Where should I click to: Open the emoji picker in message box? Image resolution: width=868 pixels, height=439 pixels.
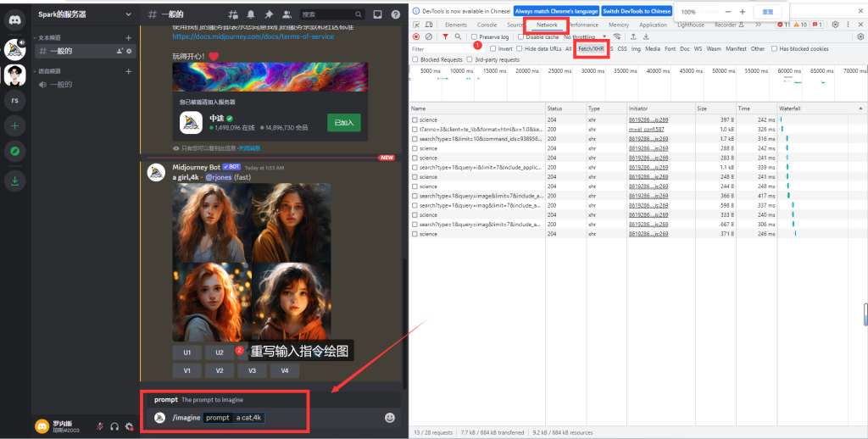390,417
